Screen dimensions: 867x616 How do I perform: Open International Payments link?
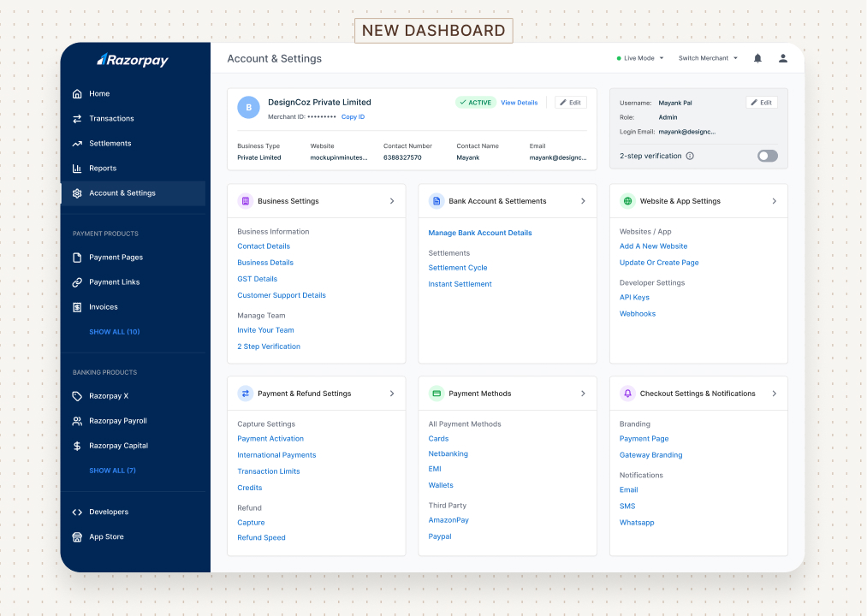coord(276,454)
